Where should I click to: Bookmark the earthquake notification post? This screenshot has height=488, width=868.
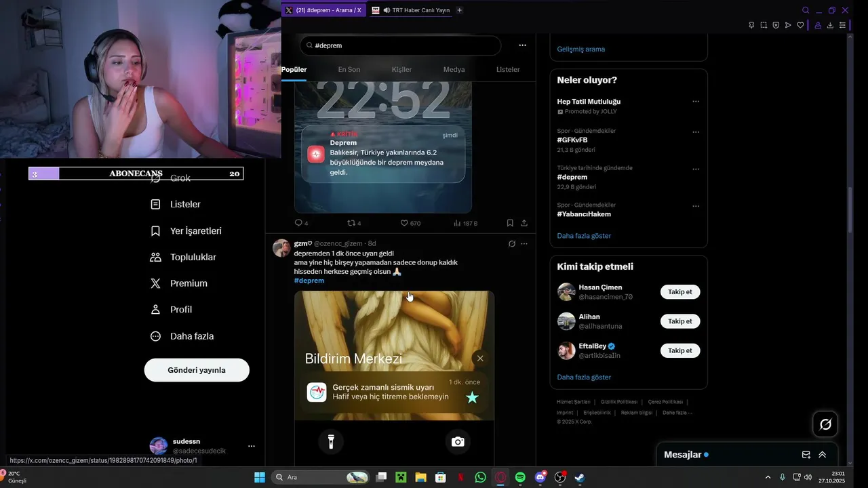click(510, 223)
